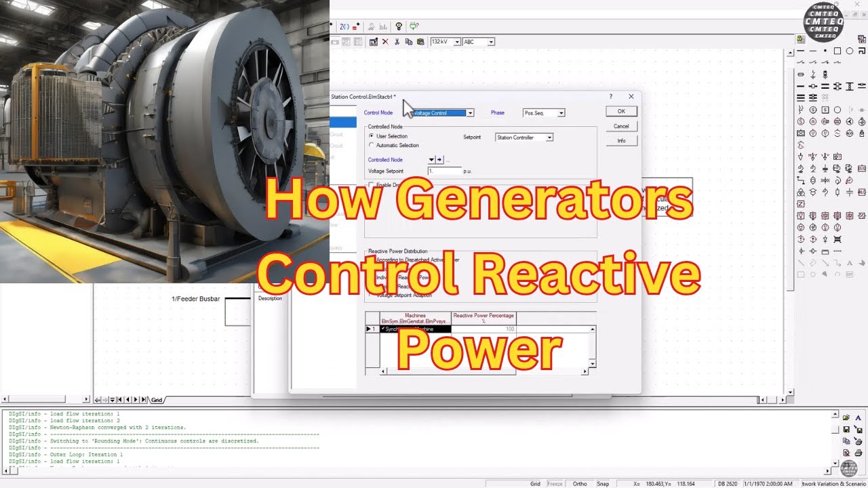The image size is (868, 488).
Task: Toggle Grid in the status bar
Action: (535, 484)
